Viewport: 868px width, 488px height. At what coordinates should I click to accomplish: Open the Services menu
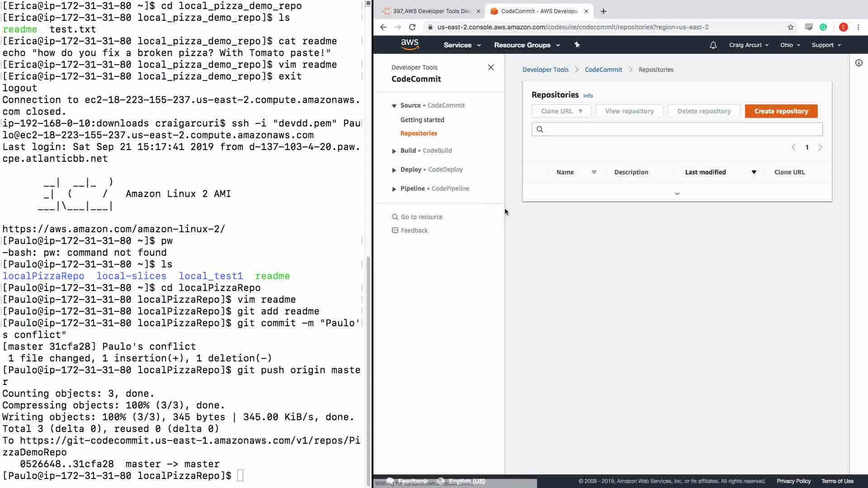[x=462, y=45]
